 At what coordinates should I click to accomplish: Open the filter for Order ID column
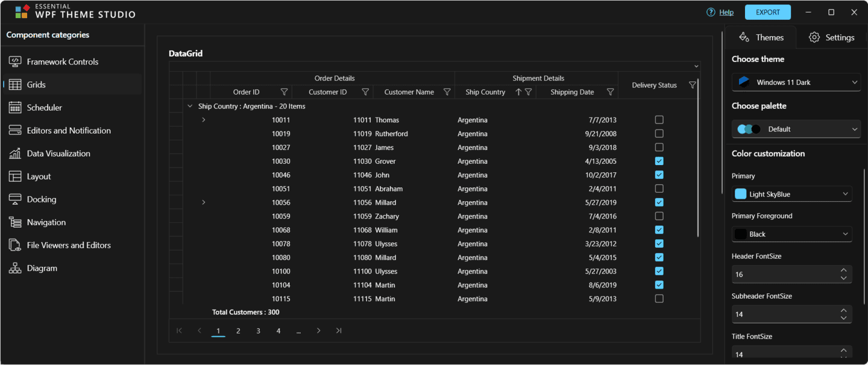point(284,92)
